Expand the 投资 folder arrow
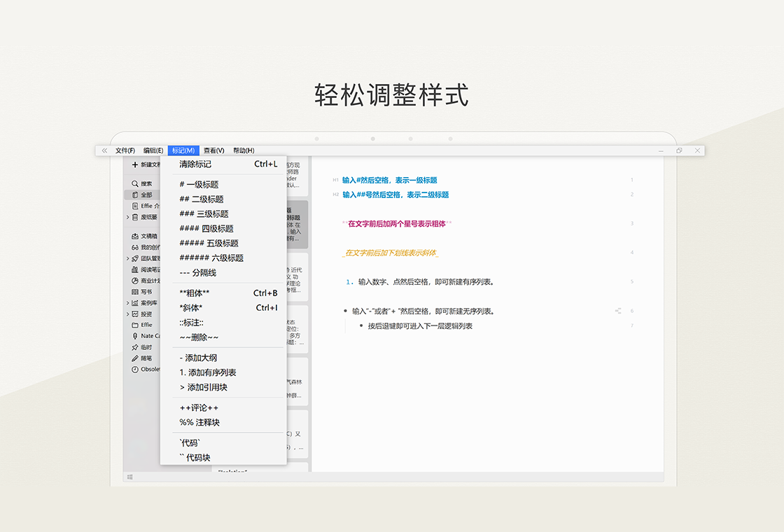 coord(127,314)
